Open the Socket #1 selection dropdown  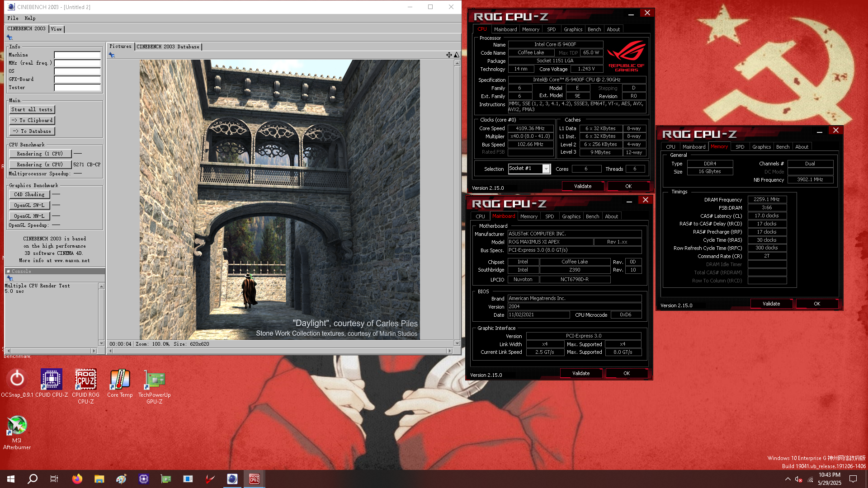click(x=529, y=169)
